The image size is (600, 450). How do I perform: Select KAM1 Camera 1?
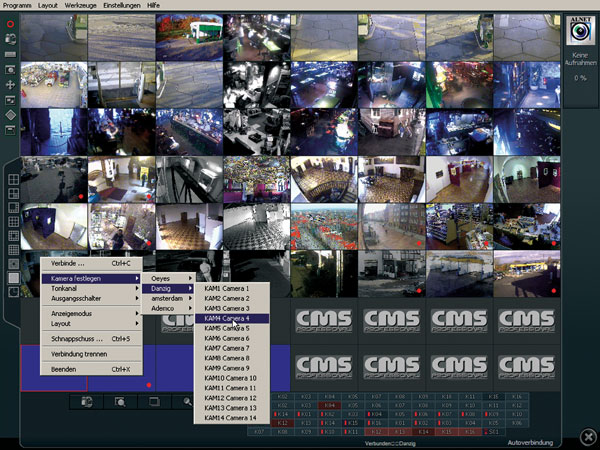(232, 289)
